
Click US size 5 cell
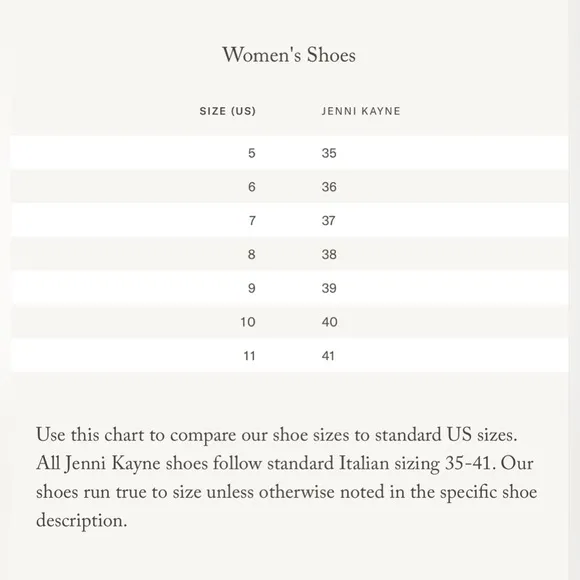tap(252, 153)
